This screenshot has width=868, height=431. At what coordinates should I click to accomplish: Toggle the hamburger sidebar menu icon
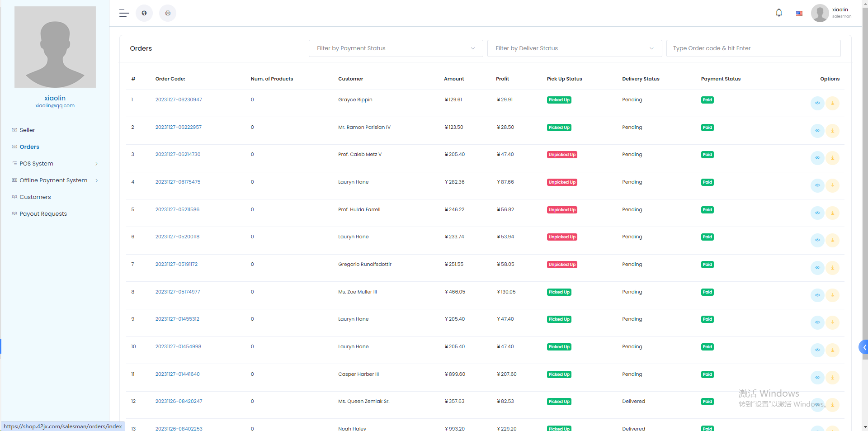point(124,13)
